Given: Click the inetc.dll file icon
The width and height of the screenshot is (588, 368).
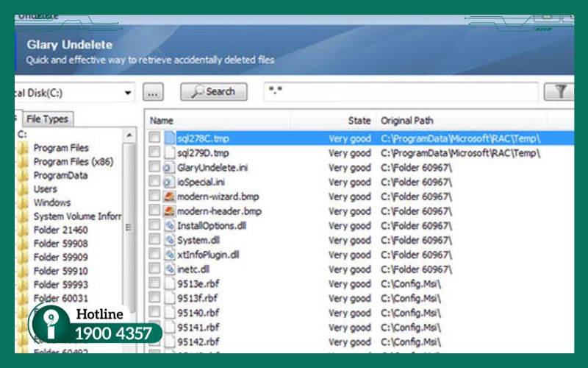Looking at the screenshot, I should (170, 269).
